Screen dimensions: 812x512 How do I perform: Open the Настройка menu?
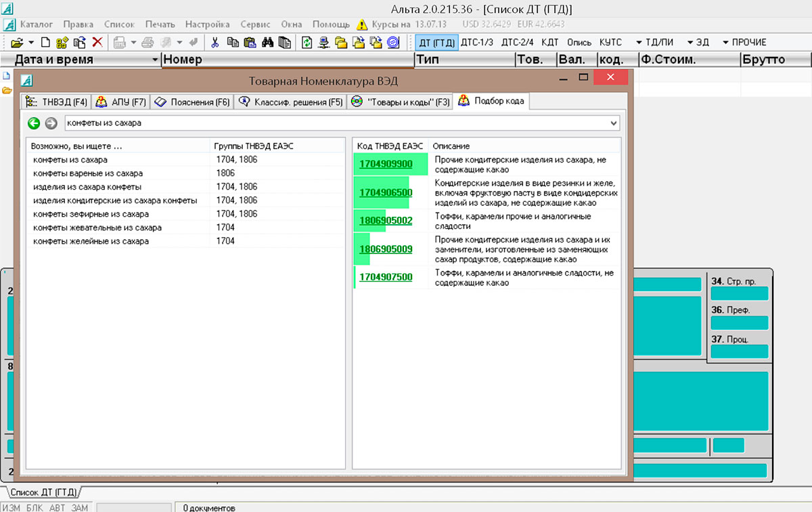pyautogui.click(x=207, y=24)
